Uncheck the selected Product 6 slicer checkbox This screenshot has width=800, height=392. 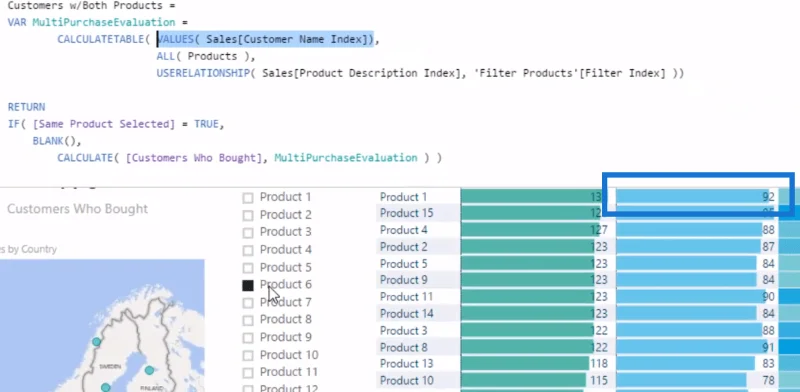click(x=247, y=285)
